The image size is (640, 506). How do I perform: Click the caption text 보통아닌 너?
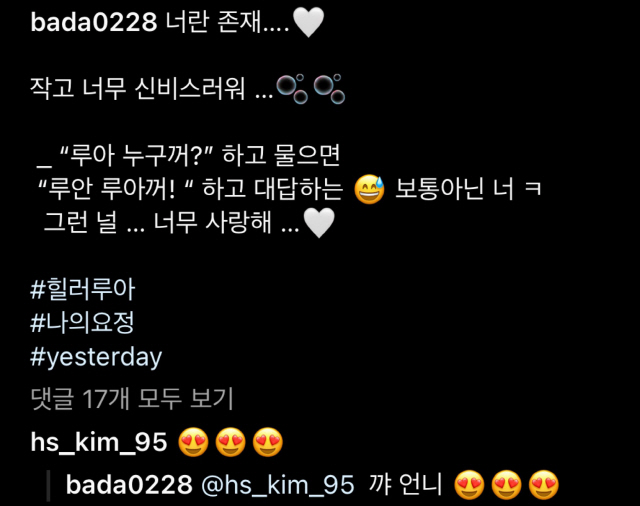(454, 189)
